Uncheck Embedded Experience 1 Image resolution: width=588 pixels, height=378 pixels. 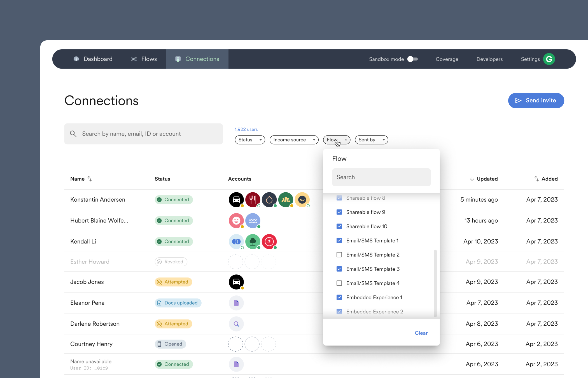pyautogui.click(x=339, y=297)
